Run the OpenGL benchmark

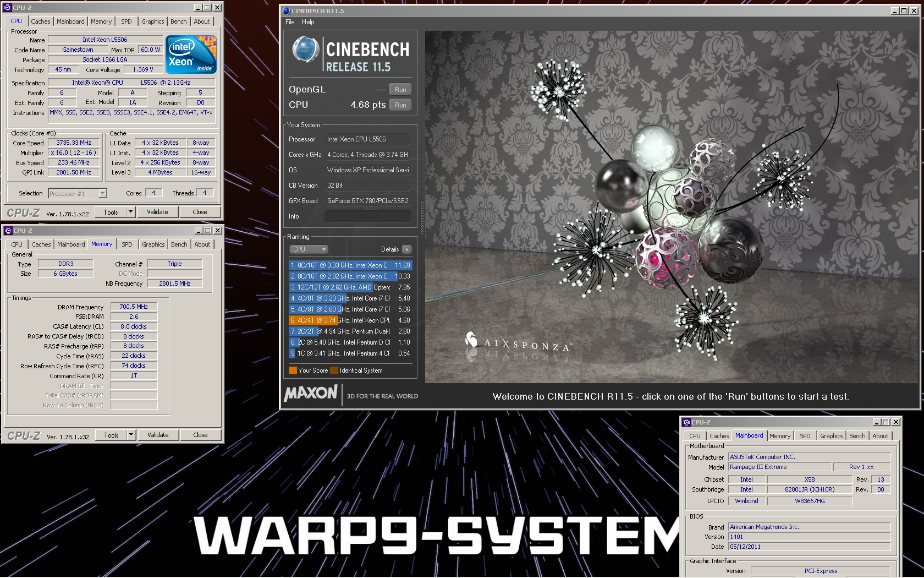[x=400, y=90]
